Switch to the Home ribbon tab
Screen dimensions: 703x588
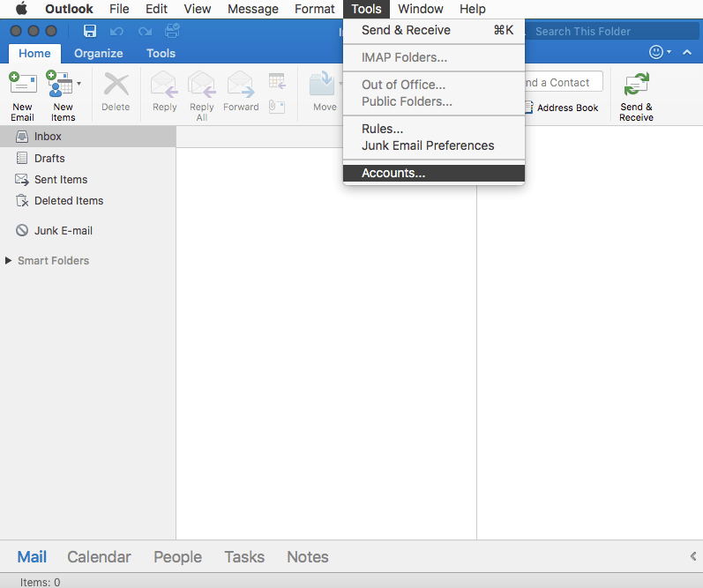34,53
